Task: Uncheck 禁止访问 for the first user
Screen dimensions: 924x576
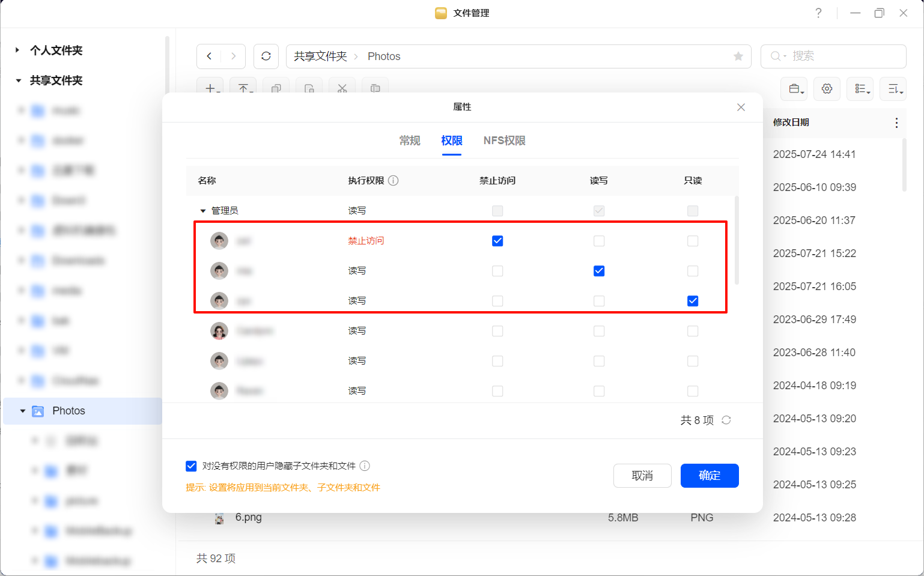Action: (x=497, y=241)
